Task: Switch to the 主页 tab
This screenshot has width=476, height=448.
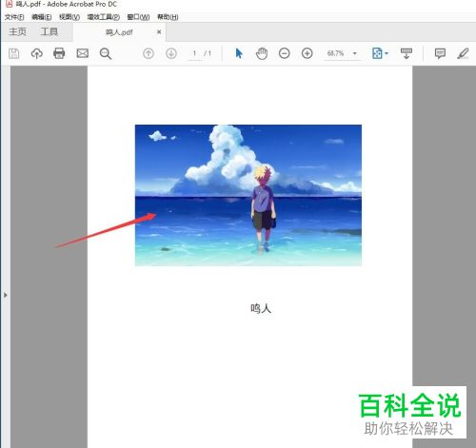Action: [x=17, y=31]
